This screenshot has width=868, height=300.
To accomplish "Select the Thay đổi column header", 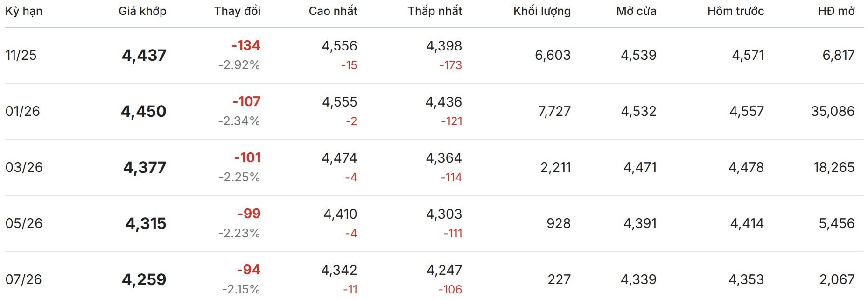I will (x=237, y=11).
